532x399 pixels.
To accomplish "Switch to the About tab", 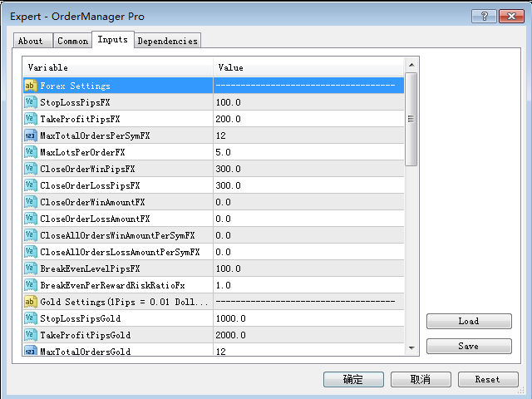I will tap(31, 41).
